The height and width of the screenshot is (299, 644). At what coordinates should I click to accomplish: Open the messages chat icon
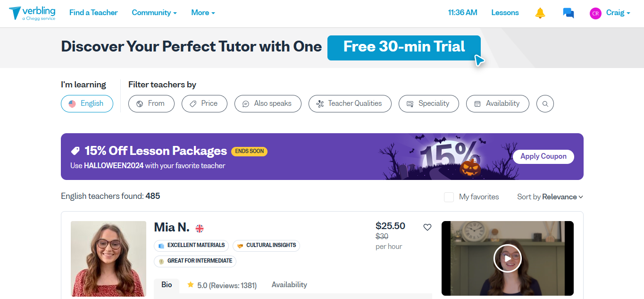coord(568,13)
